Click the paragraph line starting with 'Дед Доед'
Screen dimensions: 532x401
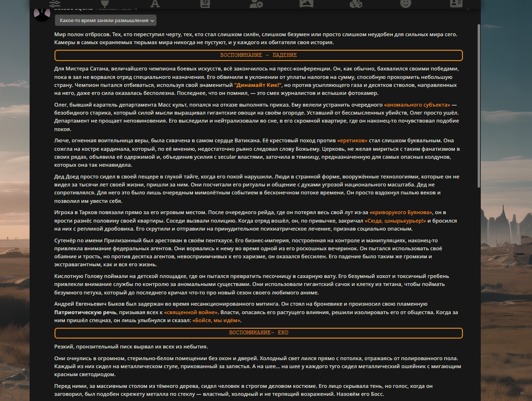tap(257, 177)
